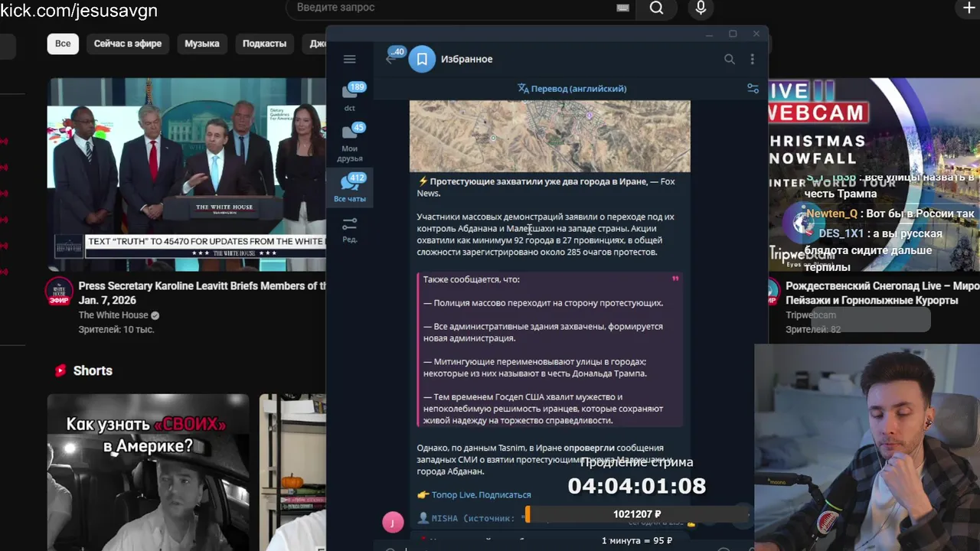
Task: Open the three-dot chat options menu
Action: pyautogui.click(x=752, y=59)
